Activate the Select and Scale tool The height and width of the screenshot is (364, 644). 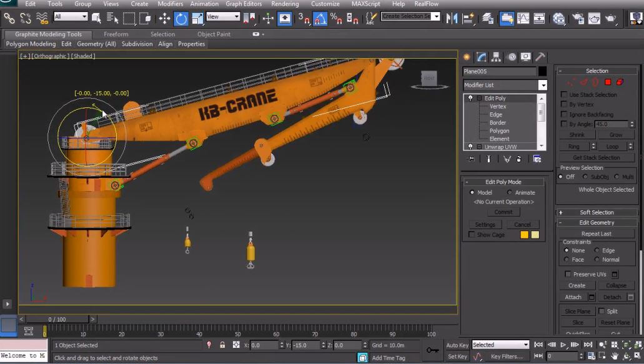[x=197, y=18]
